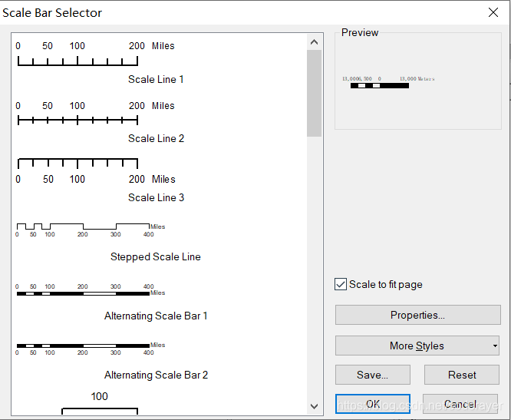Viewport: 511px width, 420px height.
Task: Click the Scale Line 2 label
Action: (156, 138)
